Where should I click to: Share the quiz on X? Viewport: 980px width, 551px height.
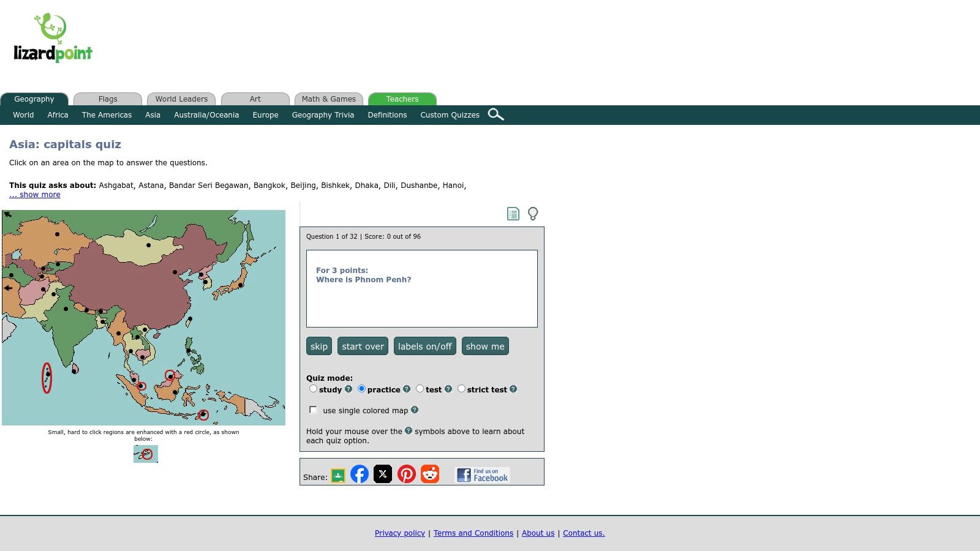[x=383, y=473]
